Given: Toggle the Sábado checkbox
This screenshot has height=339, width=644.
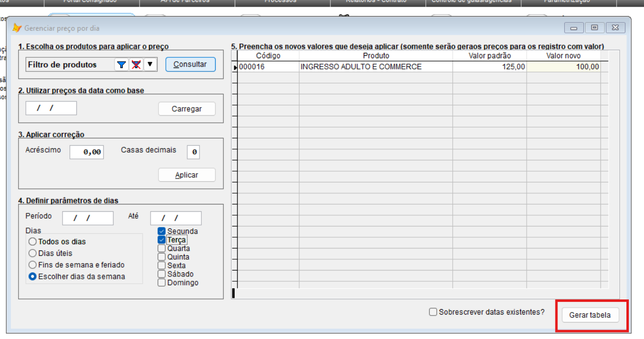Looking at the screenshot, I should (x=161, y=274).
